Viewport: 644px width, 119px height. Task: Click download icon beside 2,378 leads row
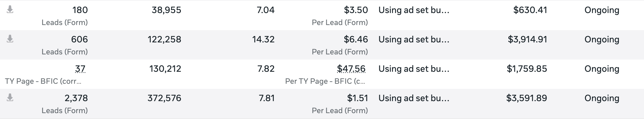point(10,98)
